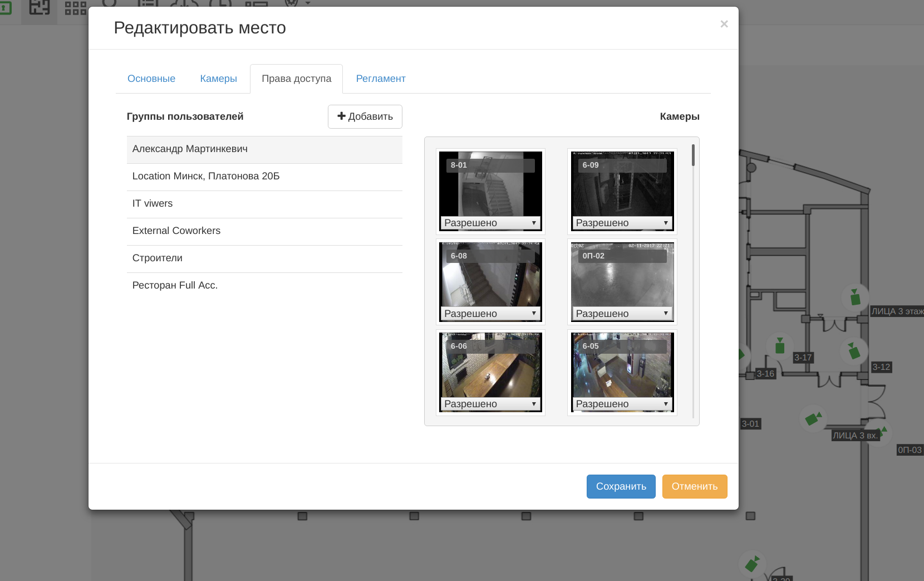Viewport: 924px width, 581px height.
Task: Switch to the Камеры tab
Action: click(x=219, y=79)
